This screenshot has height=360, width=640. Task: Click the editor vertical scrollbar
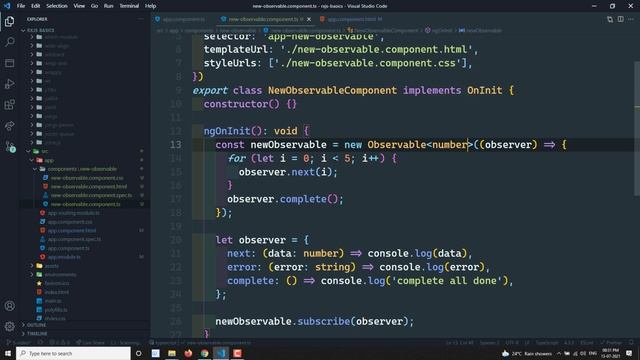pyautogui.click(x=637, y=128)
